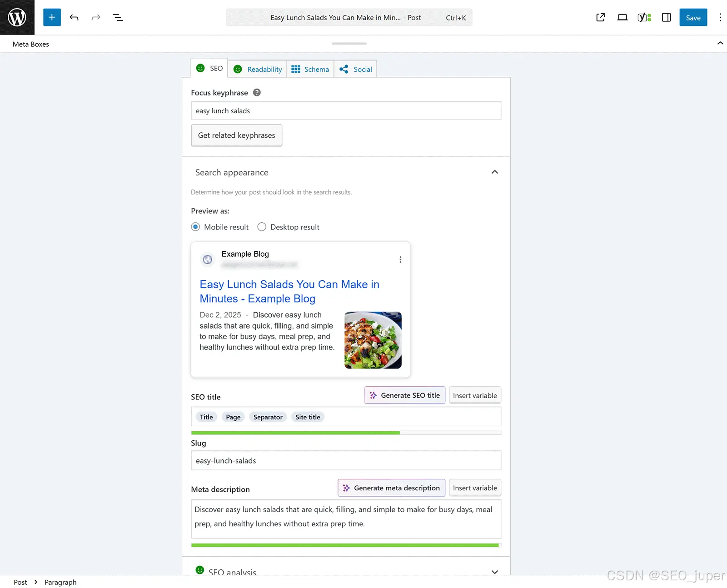The image size is (727, 588).
Task: Switch to the SEO tab
Action: point(209,68)
